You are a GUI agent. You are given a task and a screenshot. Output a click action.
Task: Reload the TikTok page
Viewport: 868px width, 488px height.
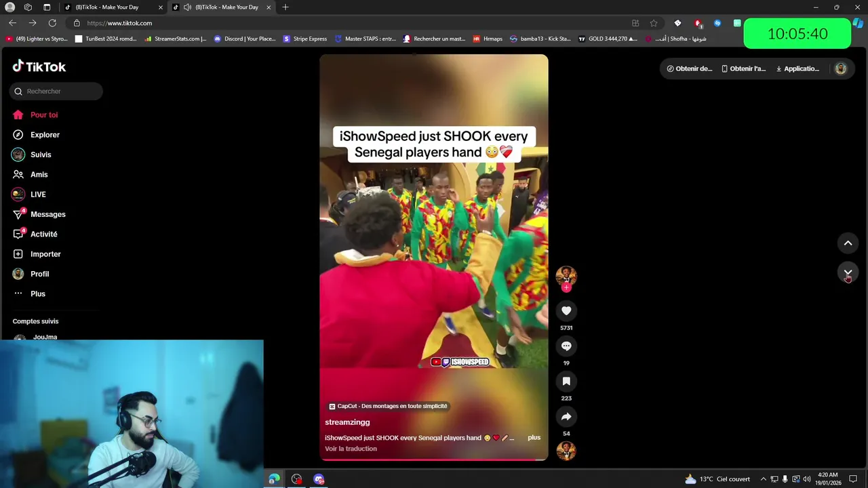coord(52,23)
